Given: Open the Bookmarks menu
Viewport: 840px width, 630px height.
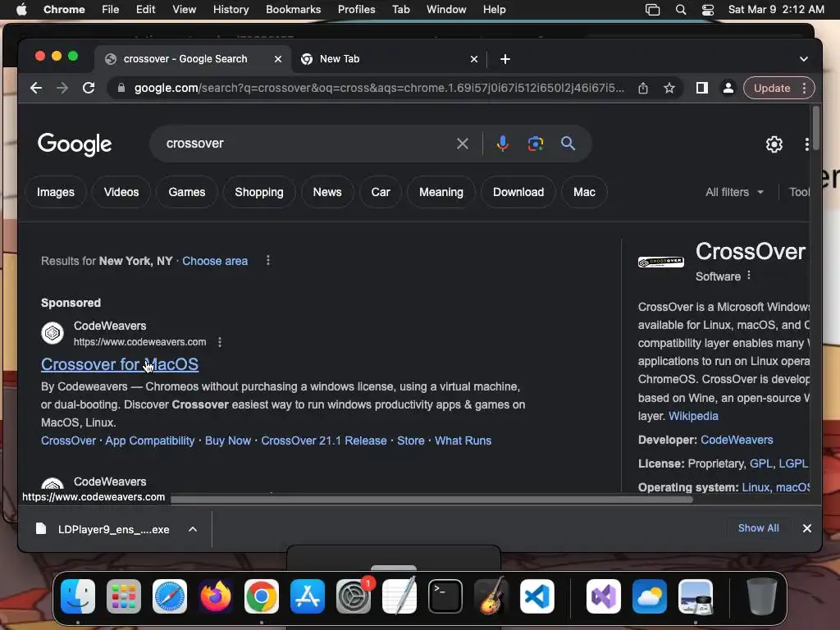Looking at the screenshot, I should pyautogui.click(x=293, y=10).
